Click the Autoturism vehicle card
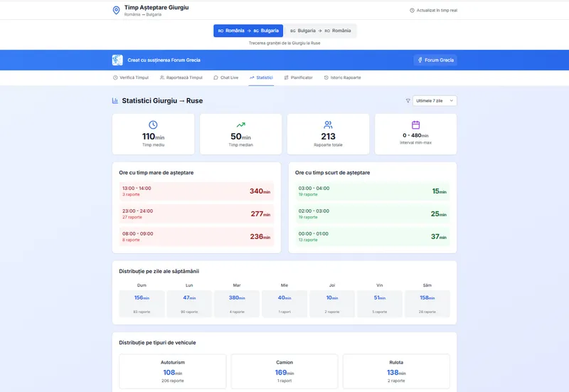Screen dimensions: 569x392 point(173,371)
